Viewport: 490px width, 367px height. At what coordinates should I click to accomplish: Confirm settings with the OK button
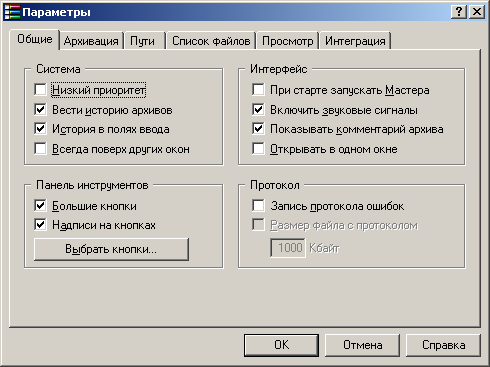(282, 345)
